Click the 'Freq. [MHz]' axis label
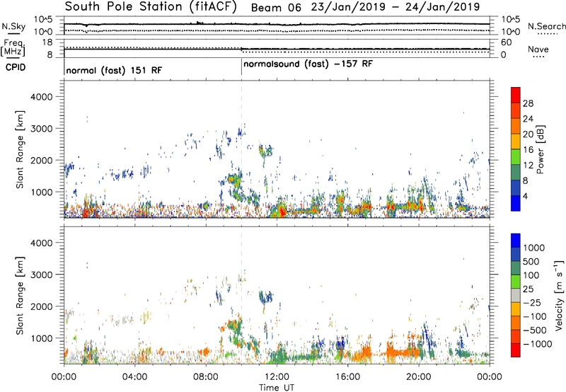The width and height of the screenshot is (566, 392). coord(13,48)
